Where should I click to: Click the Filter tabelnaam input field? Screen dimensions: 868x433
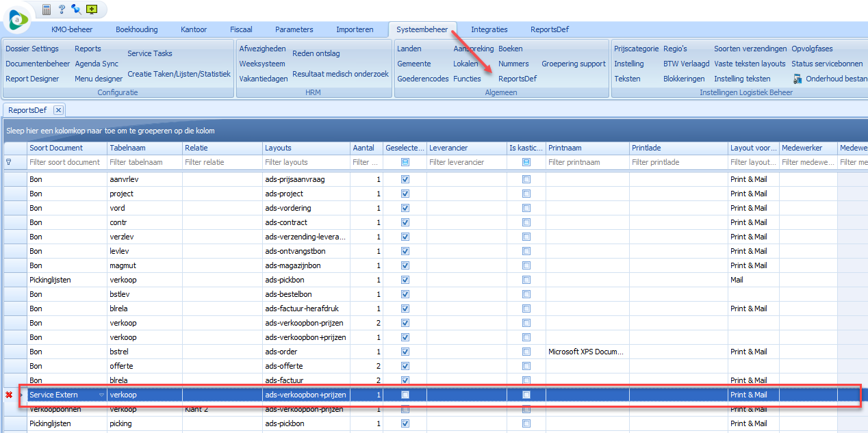pos(144,162)
